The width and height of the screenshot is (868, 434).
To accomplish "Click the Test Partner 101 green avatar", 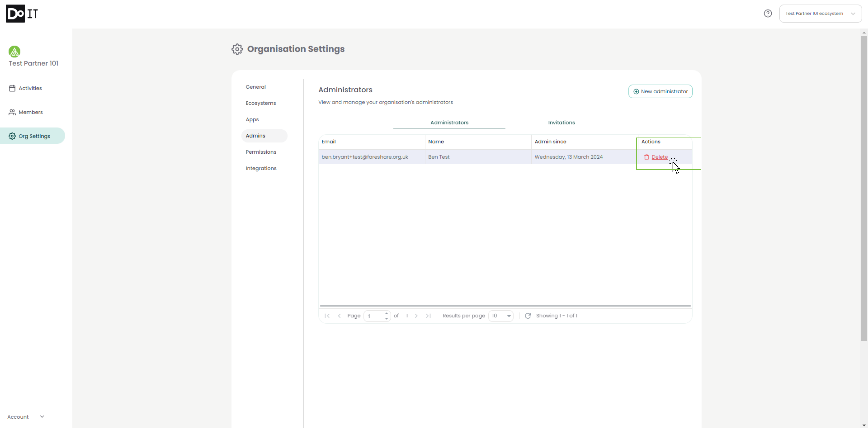I will click(14, 52).
